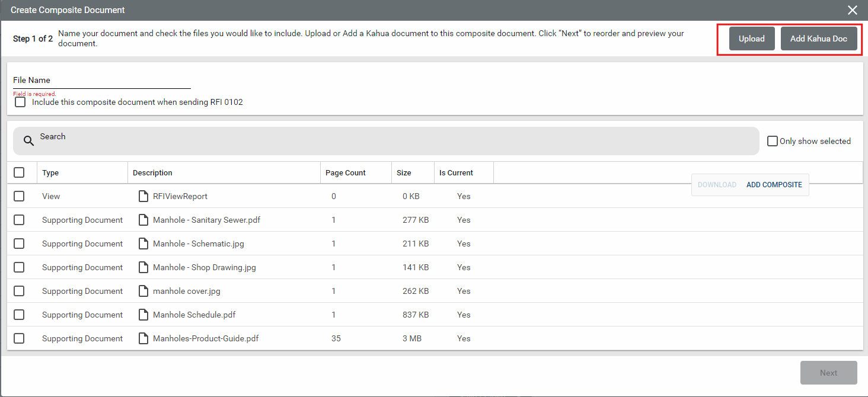Select the Manhole Schedule.pdf row checkbox

pos(19,315)
